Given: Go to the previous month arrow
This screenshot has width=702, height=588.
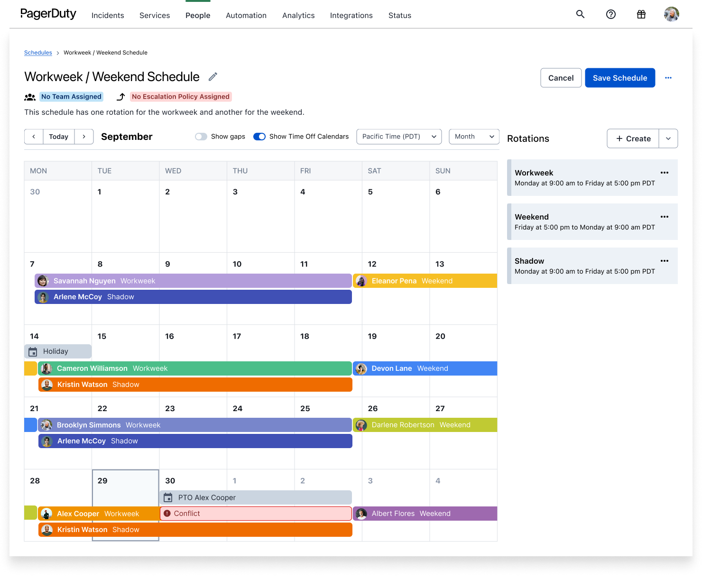Looking at the screenshot, I should (x=34, y=137).
